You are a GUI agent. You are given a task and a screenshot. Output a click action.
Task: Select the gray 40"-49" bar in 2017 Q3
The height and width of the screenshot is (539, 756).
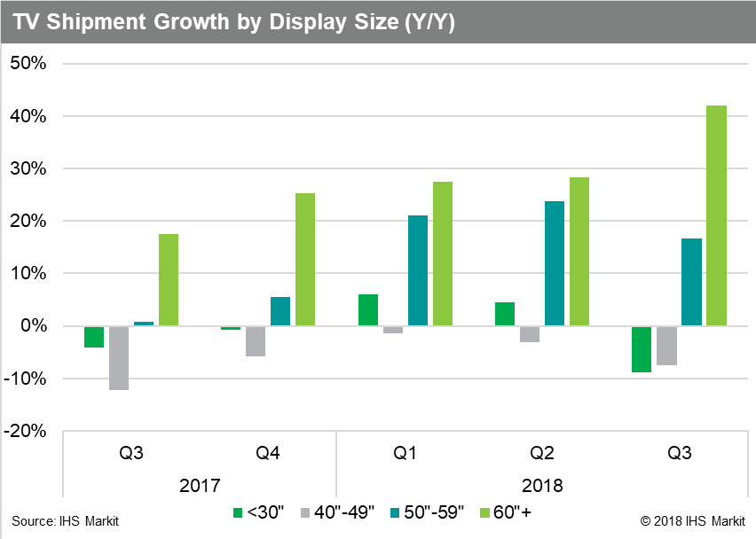(x=119, y=358)
